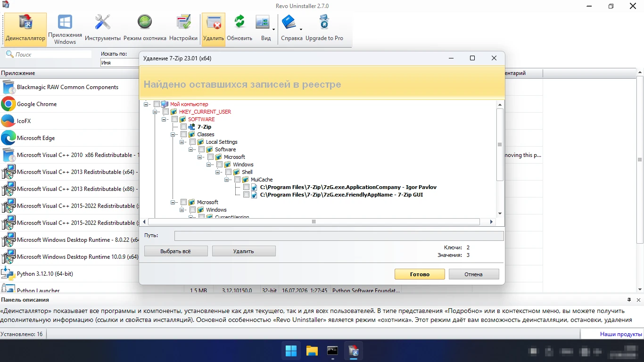Collapse the Мой компьютер tree node
The height and width of the screenshot is (362, 644).
click(x=146, y=104)
